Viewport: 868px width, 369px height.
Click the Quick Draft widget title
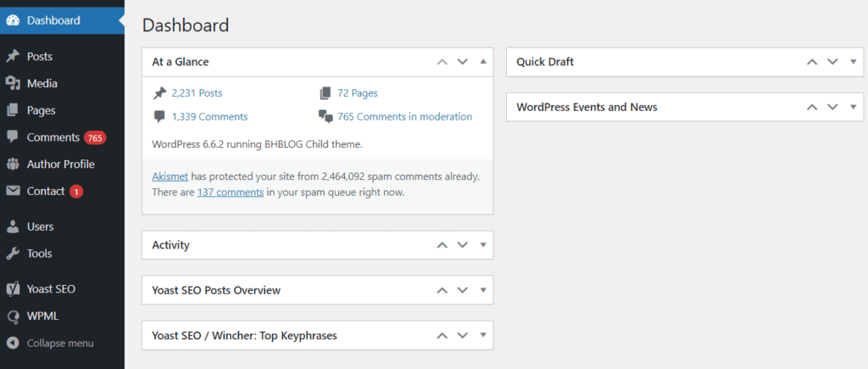click(545, 62)
